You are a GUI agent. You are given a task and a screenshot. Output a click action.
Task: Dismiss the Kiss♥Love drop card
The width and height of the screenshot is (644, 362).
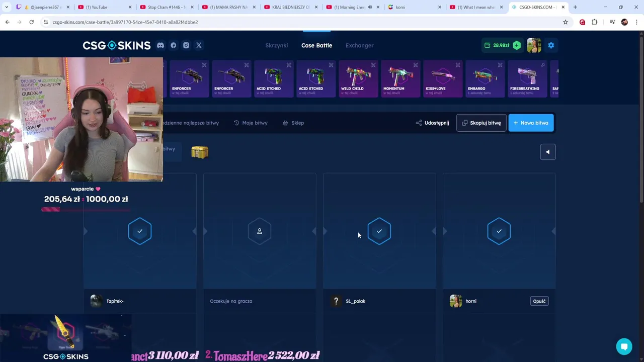click(458, 65)
